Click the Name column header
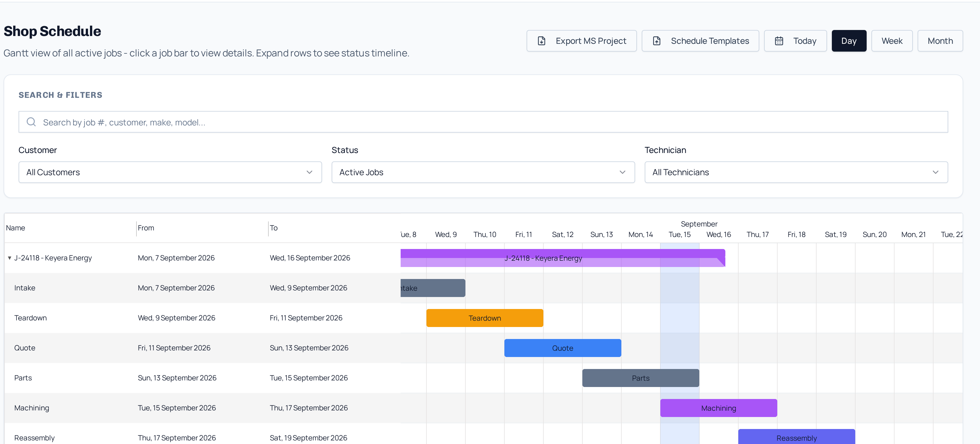Image resolution: width=980 pixels, height=444 pixels. (x=16, y=228)
